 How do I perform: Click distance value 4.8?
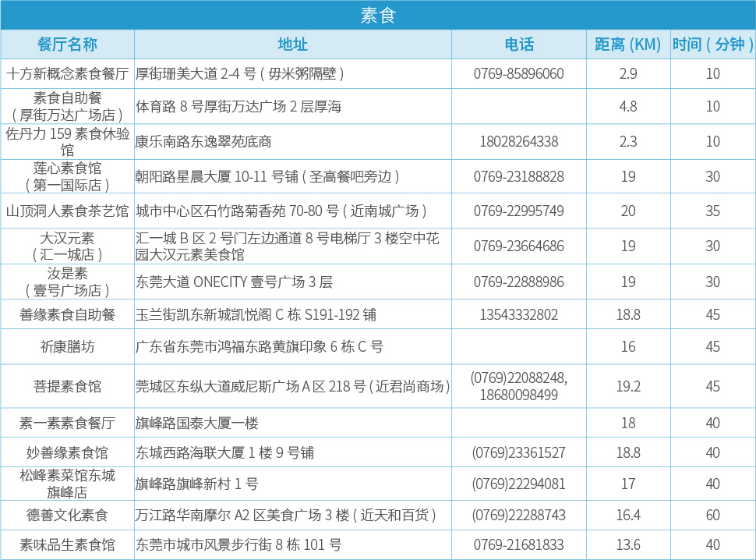(x=628, y=106)
